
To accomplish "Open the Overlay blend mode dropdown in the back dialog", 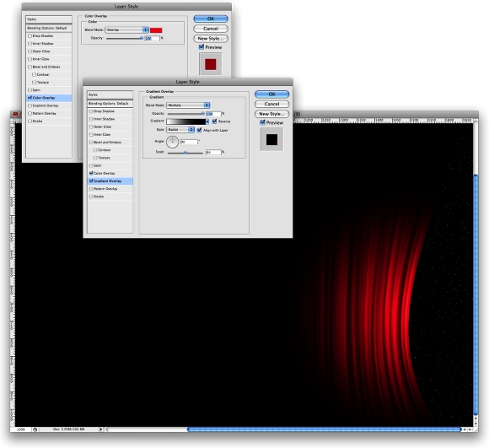I will pyautogui.click(x=127, y=30).
